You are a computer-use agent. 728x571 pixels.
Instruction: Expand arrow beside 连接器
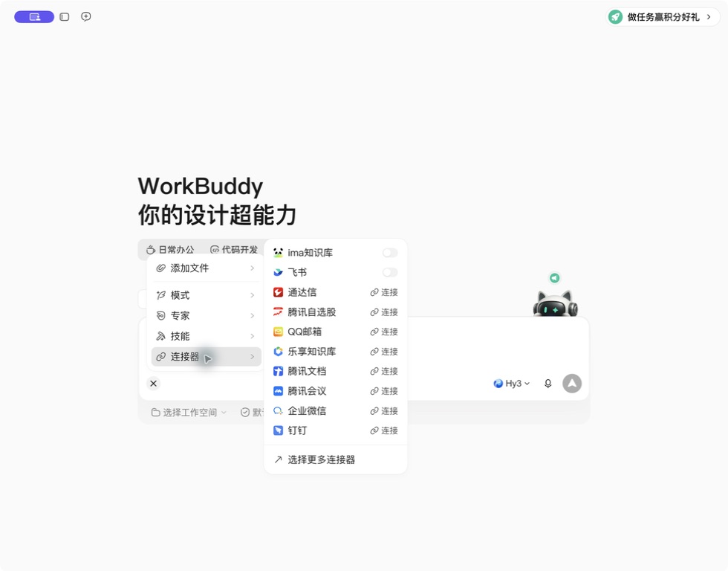(x=252, y=356)
